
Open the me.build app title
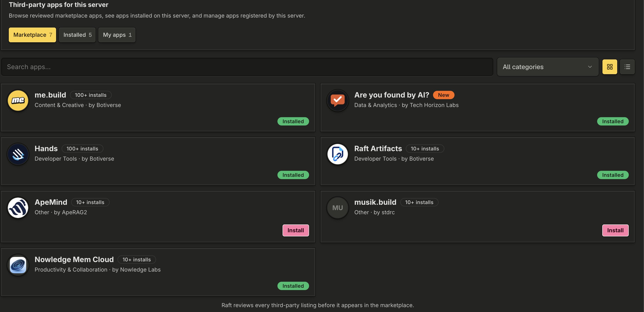[x=50, y=95]
